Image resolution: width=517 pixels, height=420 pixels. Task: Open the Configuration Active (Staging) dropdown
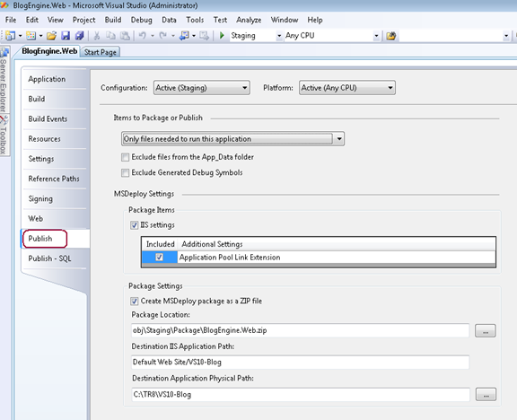201,88
